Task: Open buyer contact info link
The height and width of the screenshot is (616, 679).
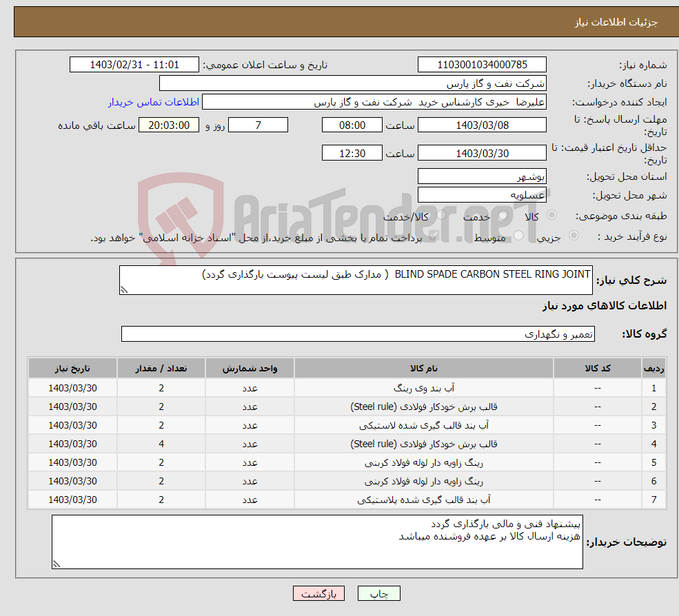Action: coord(154,102)
